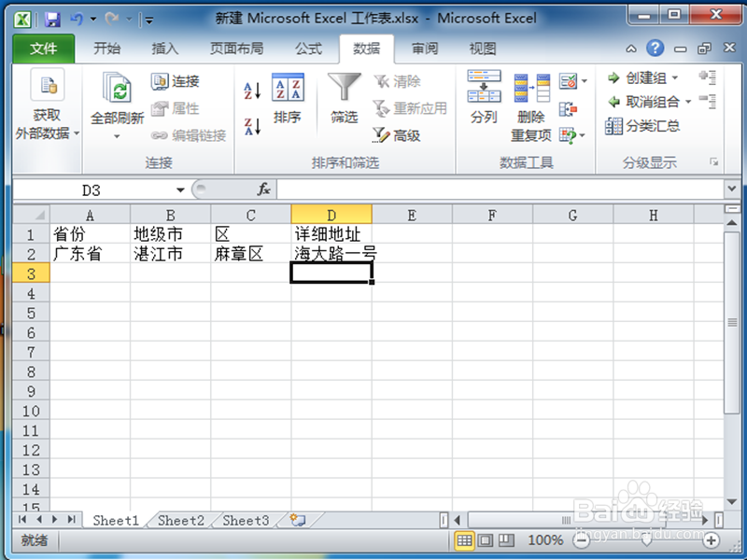Switch to Page Layout view in status bar
The image size is (747, 560).
(x=485, y=540)
